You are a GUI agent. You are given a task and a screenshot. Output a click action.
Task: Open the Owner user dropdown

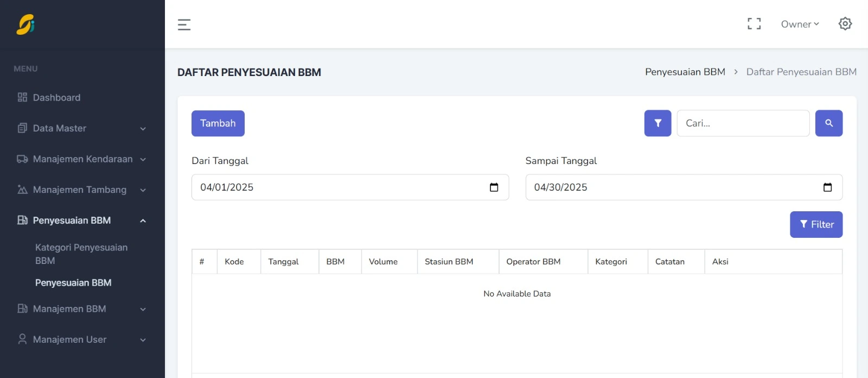click(x=800, y=24)
